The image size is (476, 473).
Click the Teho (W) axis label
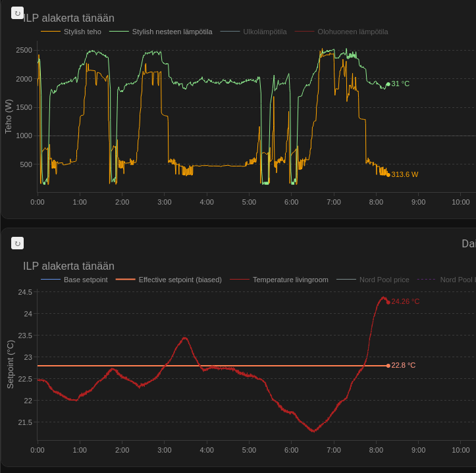pyautogui.click(x=9, y=116)
